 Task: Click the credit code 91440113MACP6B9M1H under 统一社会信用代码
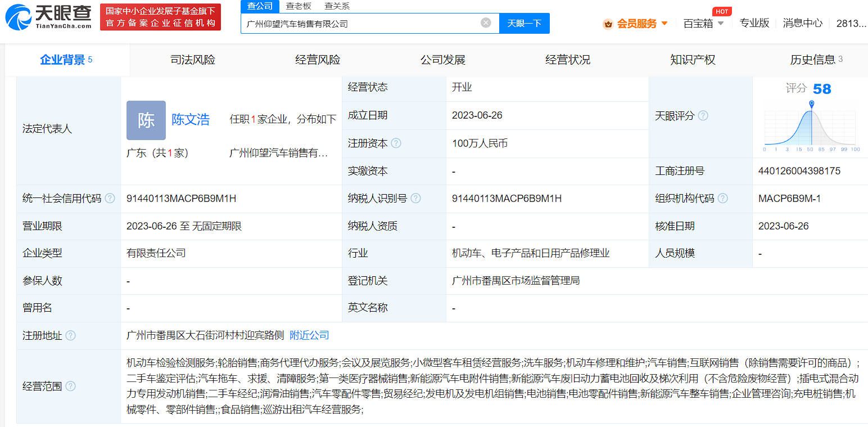pyautogui.click(x=182, y=199)
